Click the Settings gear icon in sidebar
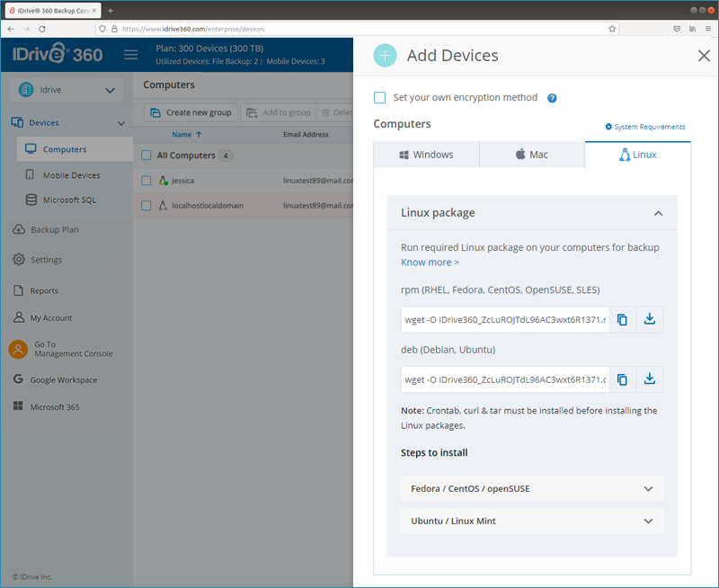The height and width of the screenshot is (588, 719). click(18, 260)
